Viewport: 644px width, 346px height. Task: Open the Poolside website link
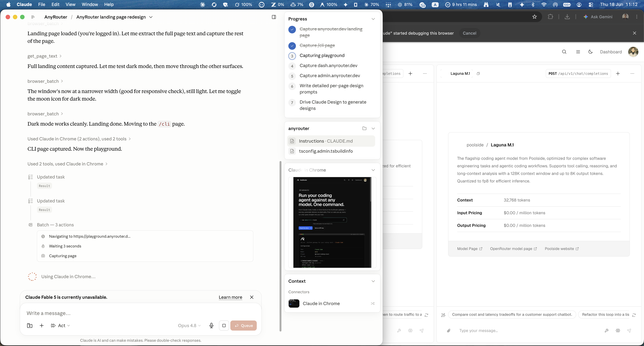[x=562, y=249]
